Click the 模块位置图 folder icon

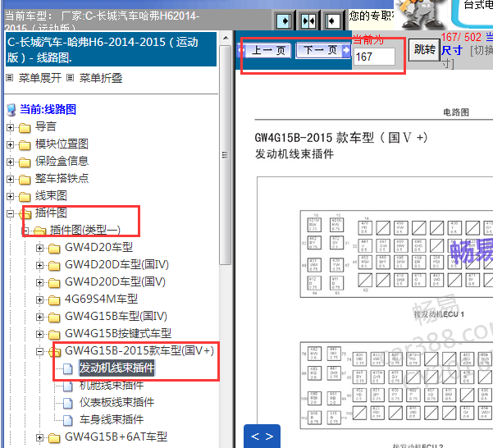pos(25,145)
